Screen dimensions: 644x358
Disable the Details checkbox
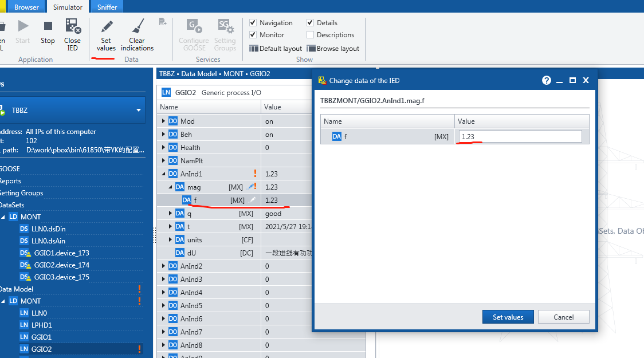click(311, 23)
